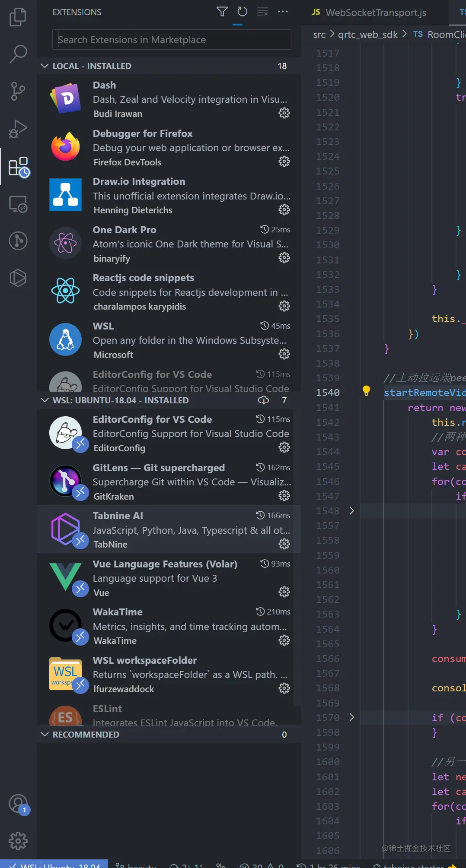This screenshot has height=868, width=466.
Task: Select 'qrtc_web_sdk' in the breadcrumb
Action: coord(368,35)
